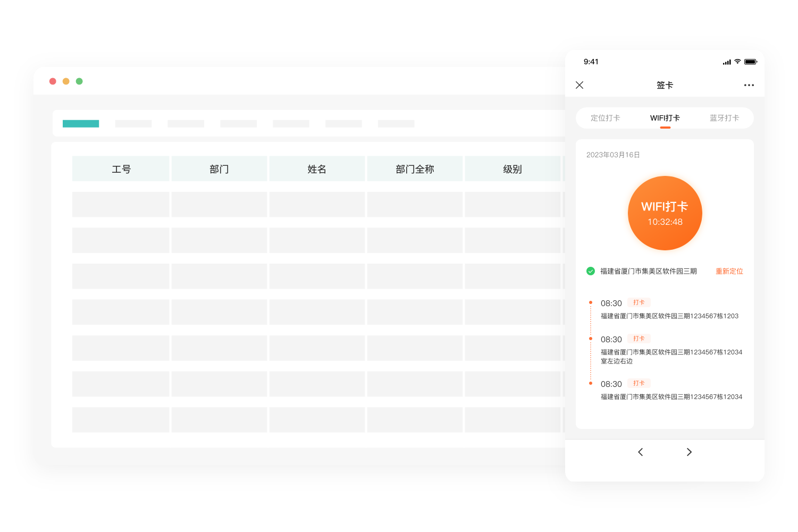Click the first 08:30 打卡 record tag
Screen dimensions: 798x532
(x=639, y=302)
